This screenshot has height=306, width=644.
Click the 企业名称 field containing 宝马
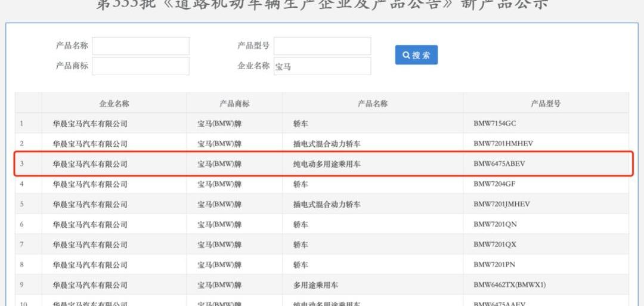click(323, 66)
